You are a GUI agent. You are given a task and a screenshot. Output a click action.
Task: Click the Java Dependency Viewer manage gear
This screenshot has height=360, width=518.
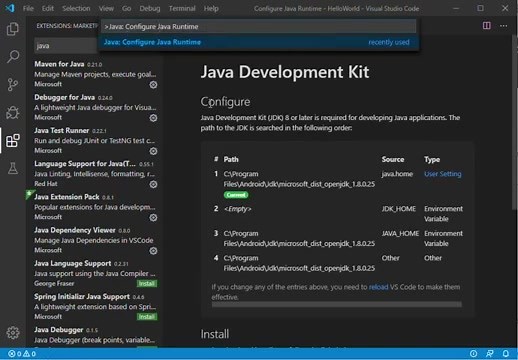click(x=153, y=251)
